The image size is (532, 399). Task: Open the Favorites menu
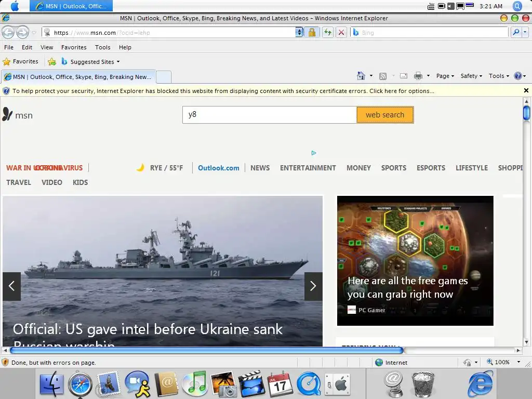point(74,47)
